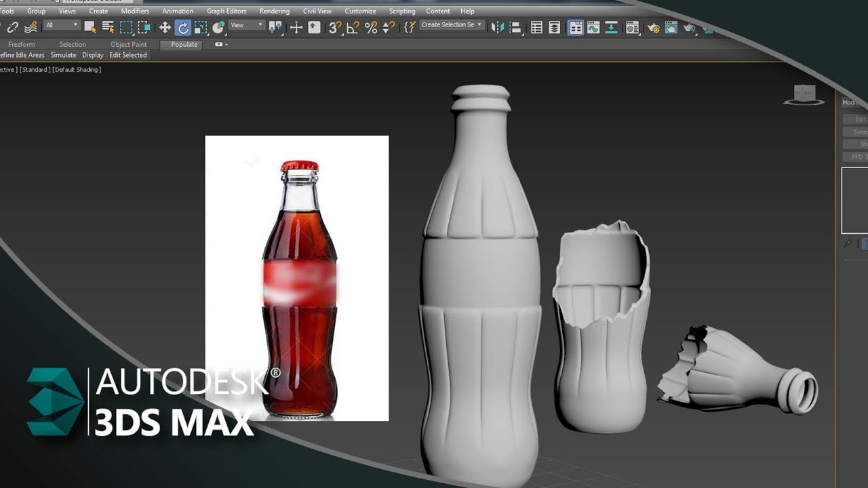Toggle the Layer Explorer icon
The height and width of the screenshot is (488, 868).
point(555,27)
